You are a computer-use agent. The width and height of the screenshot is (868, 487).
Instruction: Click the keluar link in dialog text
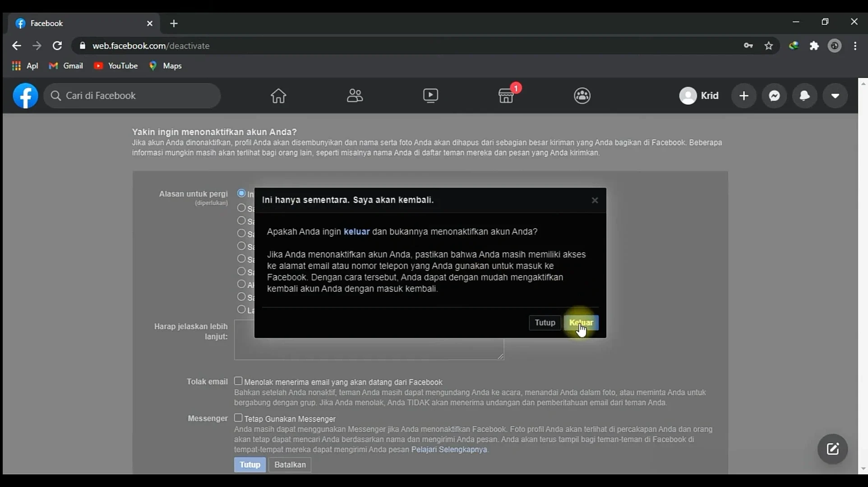356,232
